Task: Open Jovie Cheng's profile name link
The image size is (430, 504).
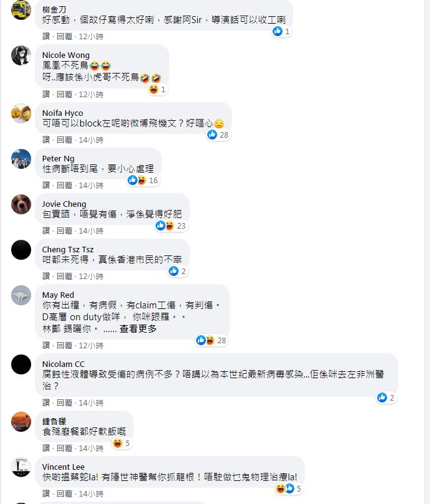Action: pyautogui.click(x=64, y=204)
